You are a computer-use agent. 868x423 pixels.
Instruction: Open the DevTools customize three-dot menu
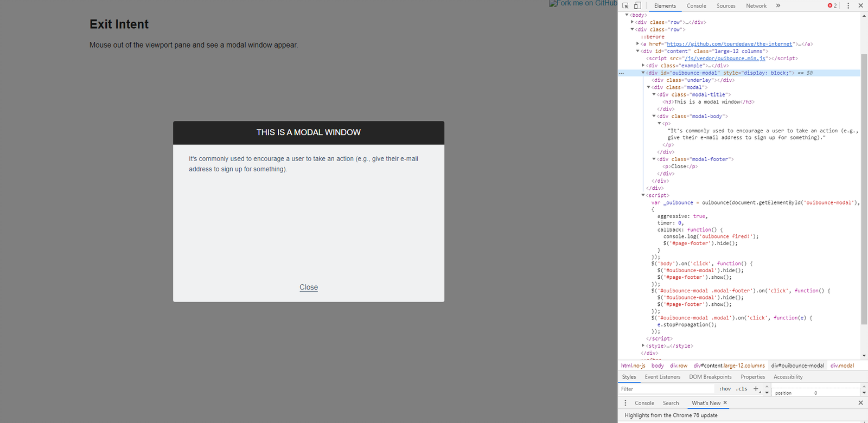click(x=848, y=5)
